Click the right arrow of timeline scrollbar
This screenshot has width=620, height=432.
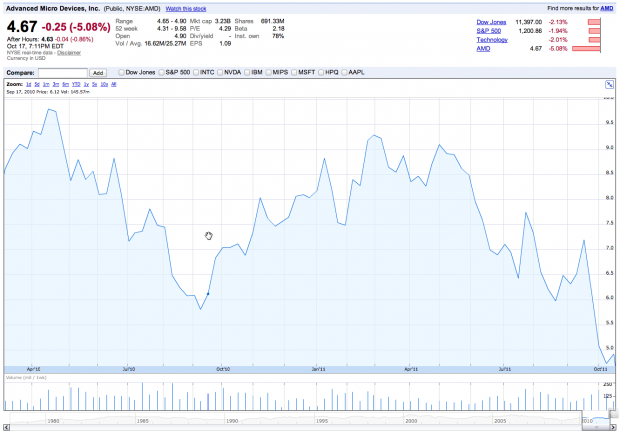point(613,427)
